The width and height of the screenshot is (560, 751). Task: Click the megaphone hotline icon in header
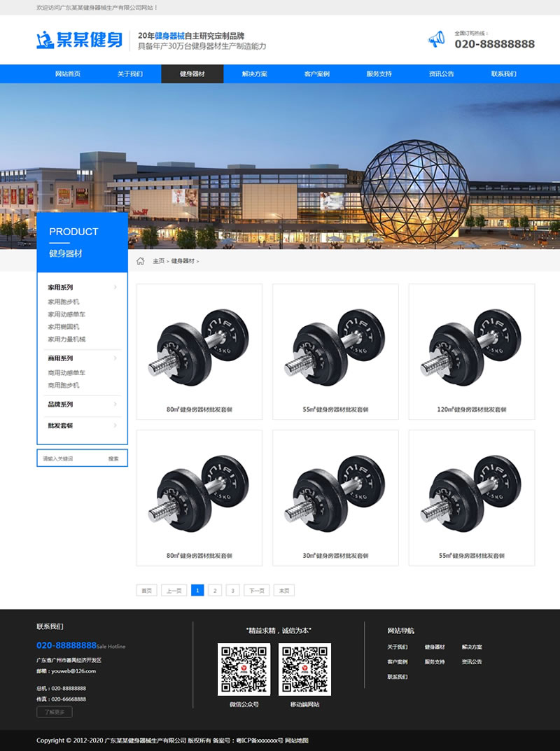(436, 38)
